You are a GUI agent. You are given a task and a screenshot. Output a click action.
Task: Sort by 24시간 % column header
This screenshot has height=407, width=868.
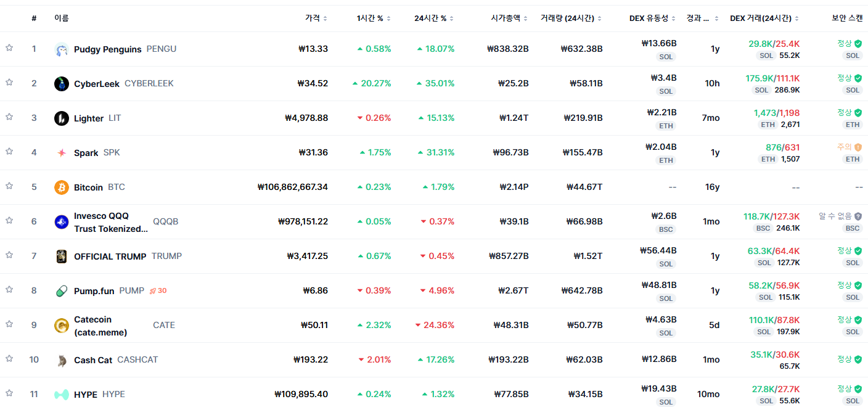(x=434, y=18)
